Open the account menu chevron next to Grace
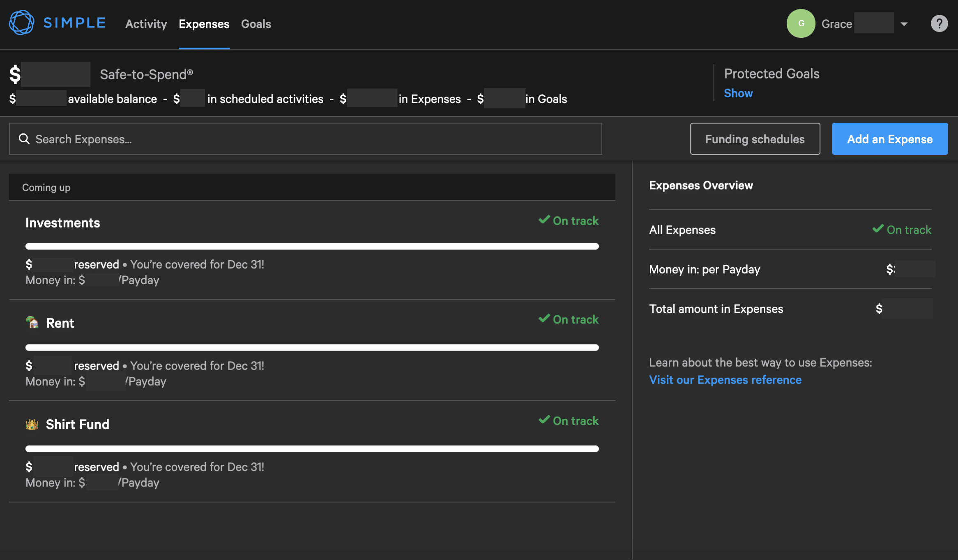Viewport: 958px width, 560px height. click(903, 23)
